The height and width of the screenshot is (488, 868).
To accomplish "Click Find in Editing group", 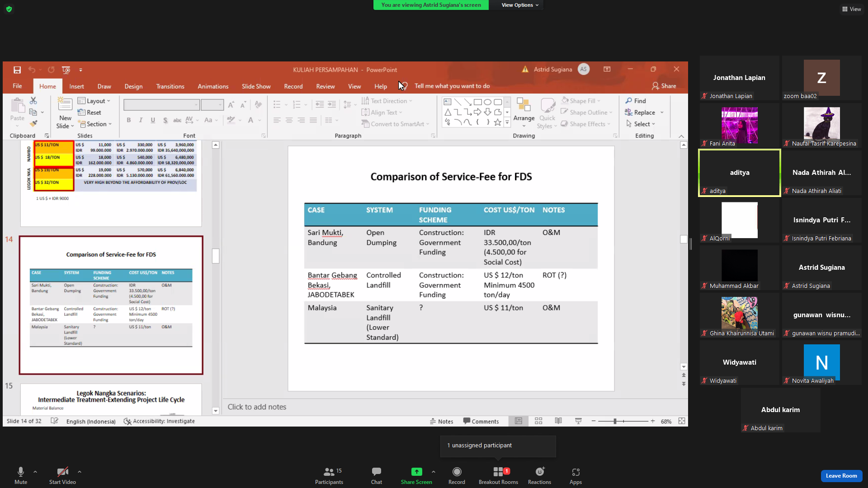I will coord(636,101).
